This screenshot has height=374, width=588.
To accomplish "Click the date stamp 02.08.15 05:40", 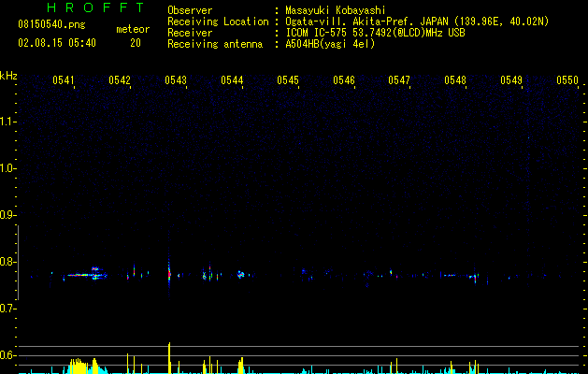I will [57, 43].
